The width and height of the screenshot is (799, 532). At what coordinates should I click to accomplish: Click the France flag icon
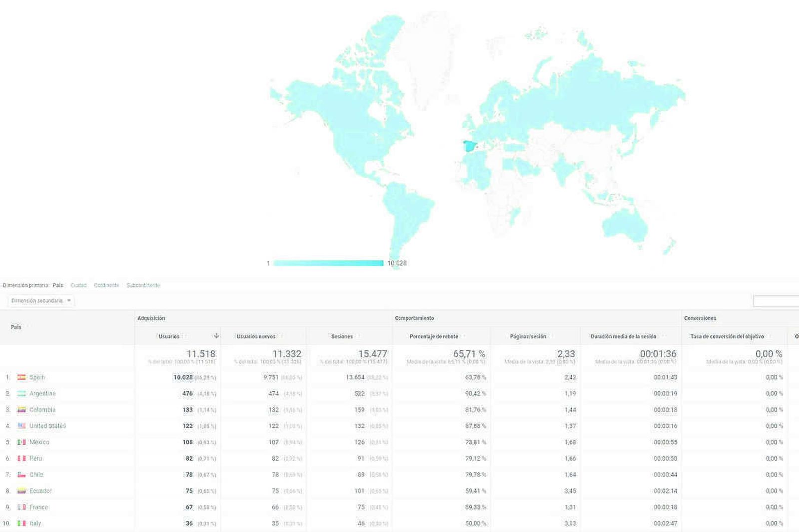[21, 507]
